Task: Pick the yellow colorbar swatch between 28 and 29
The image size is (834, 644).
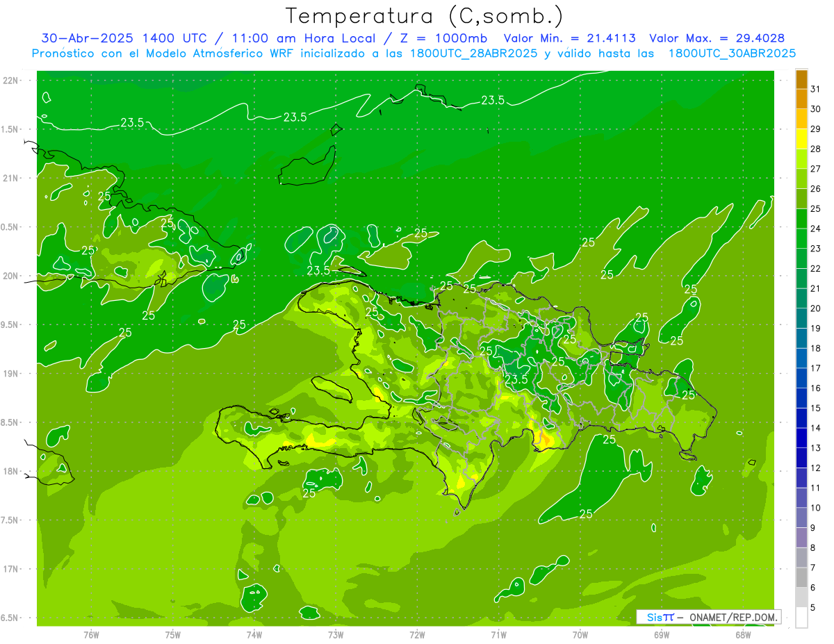Action: (x=801, y=139)
